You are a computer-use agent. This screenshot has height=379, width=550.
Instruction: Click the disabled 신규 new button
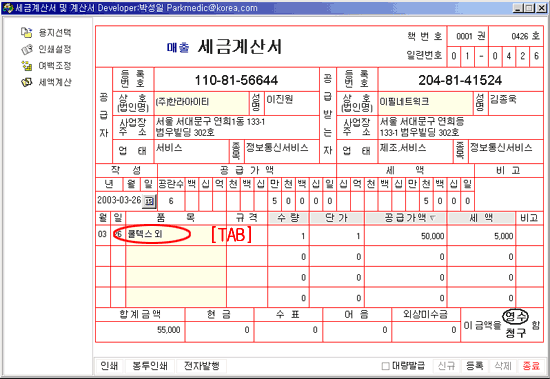pos(447,366)
